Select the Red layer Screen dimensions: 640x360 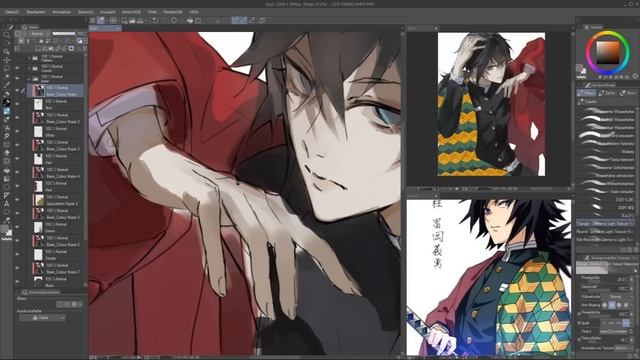tap(58, 186)
